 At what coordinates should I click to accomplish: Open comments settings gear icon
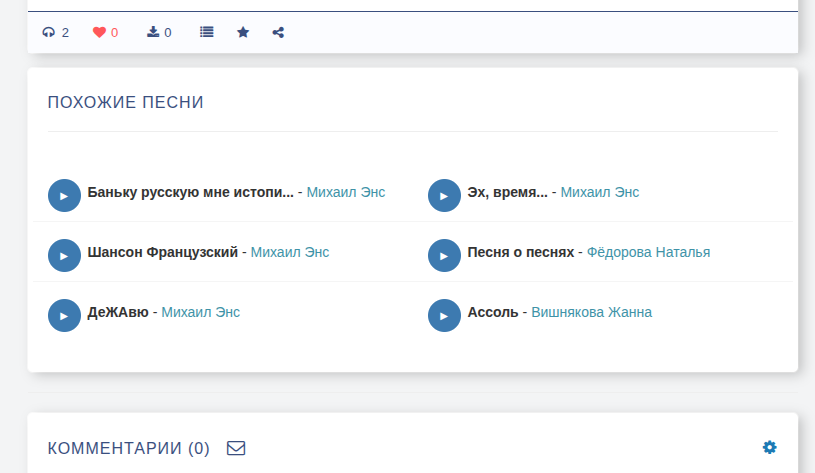(x=769, y=447)
